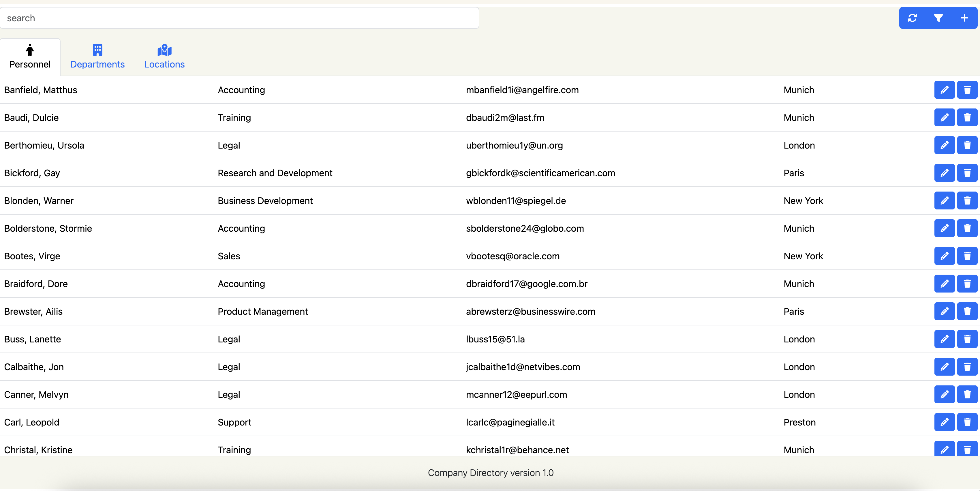Click Research and Development department cell

(x=275, y=173)
